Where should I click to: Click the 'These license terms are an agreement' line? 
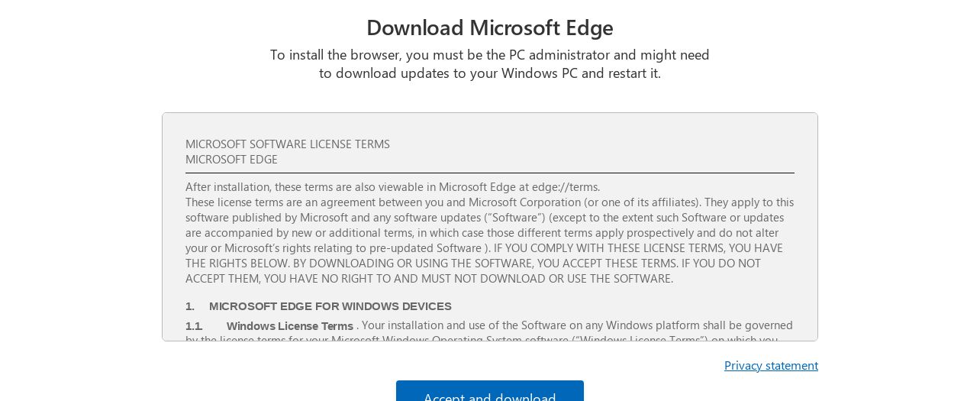490,202
